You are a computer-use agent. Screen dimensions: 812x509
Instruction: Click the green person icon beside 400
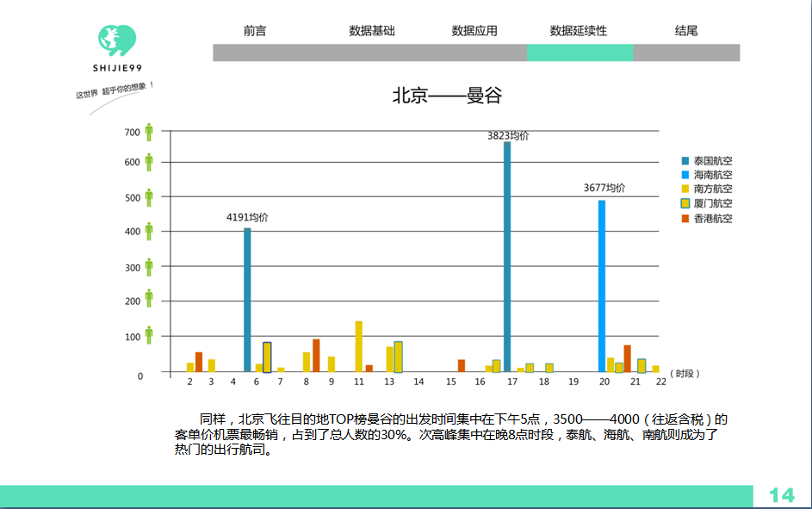[x=149, y=232]
